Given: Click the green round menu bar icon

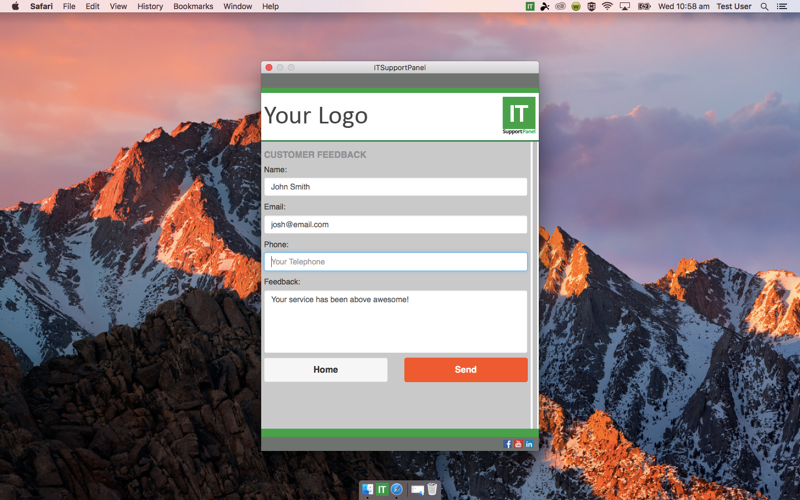Looking at the screenshot, I should pyautogui.click(x=576, y=6).
